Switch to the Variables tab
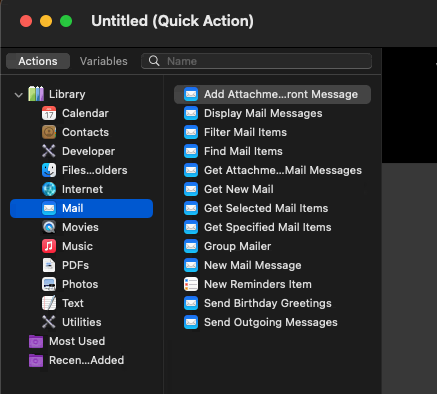The width and height of the screenshot is (437, 394). (x=104, y=61)
